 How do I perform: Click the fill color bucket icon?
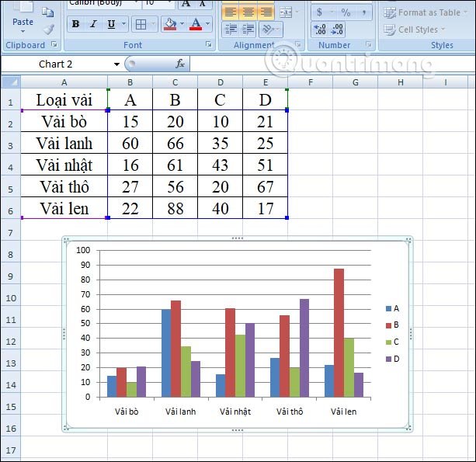coord(170,24)
